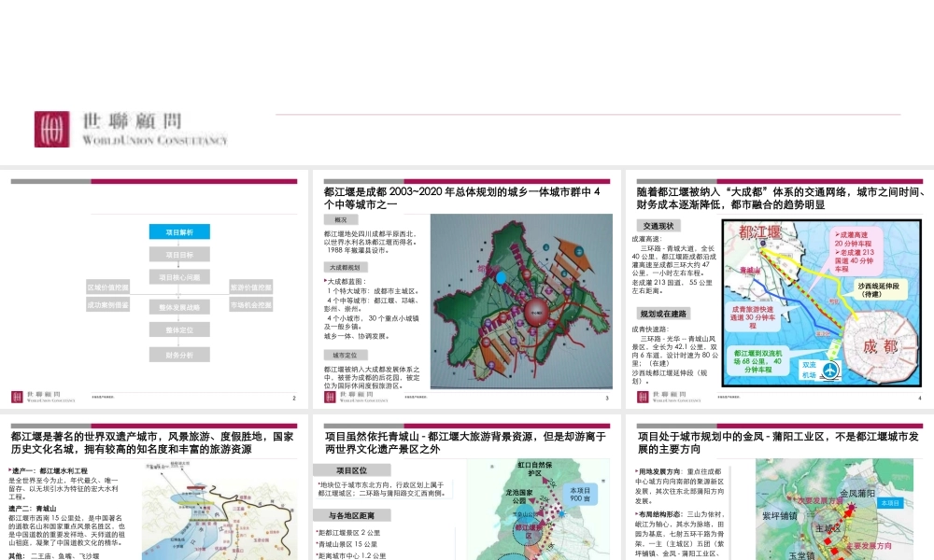The height and width of the screenshot is (560, 934).
Task: Click the '项目区位' section label
Action: 351,470
